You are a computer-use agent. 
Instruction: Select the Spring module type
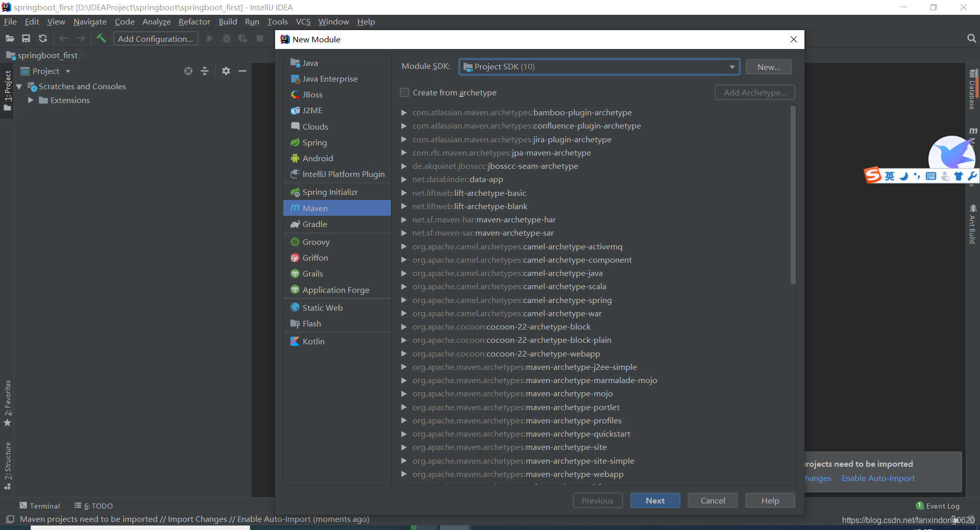tap(337, 142)
